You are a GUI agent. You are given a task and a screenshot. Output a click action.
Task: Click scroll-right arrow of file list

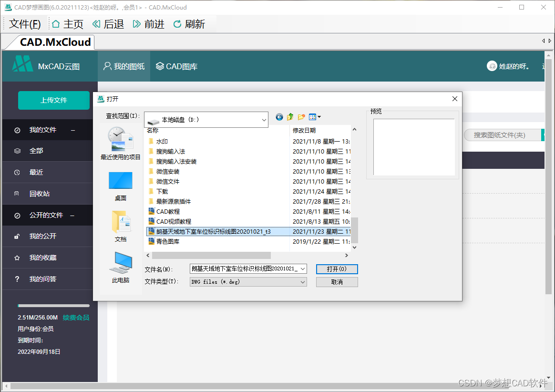click(347, 255)
